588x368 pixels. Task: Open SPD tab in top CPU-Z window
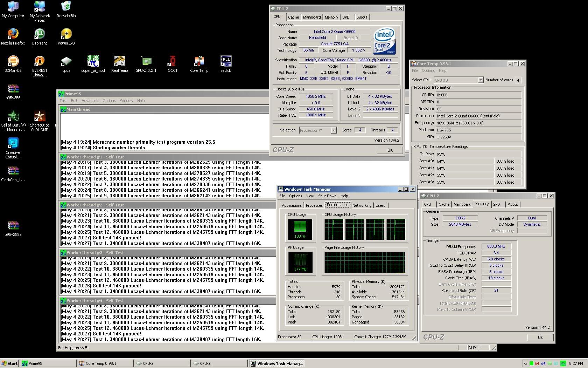coord(346,17)
